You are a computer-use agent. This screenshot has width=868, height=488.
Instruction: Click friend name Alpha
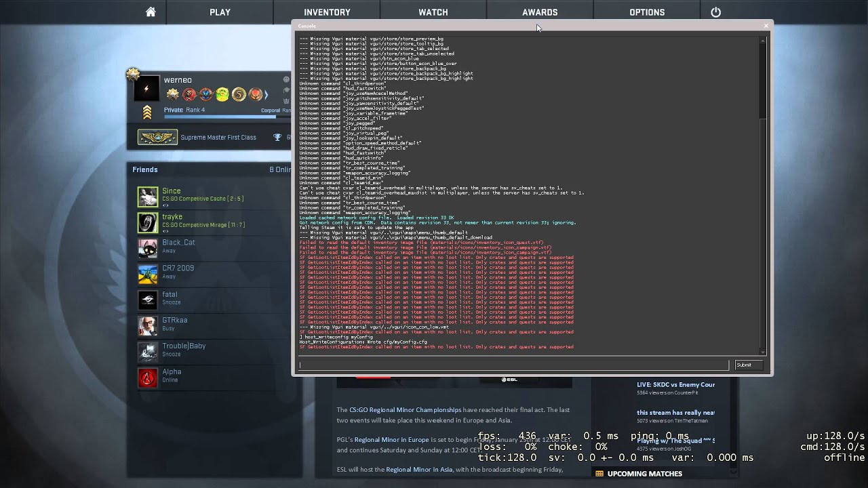172,371
